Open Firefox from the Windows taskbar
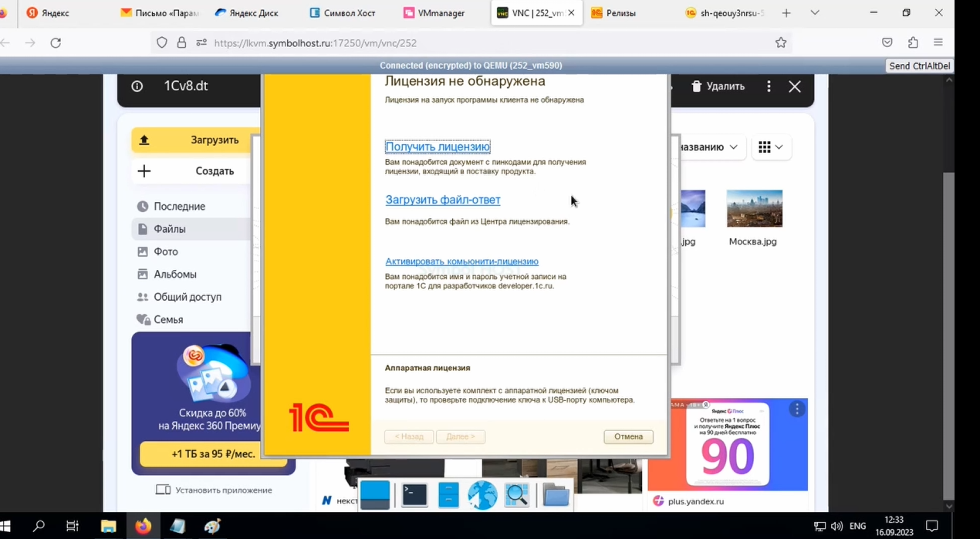980x539 pixels. (x=144, y=527)
